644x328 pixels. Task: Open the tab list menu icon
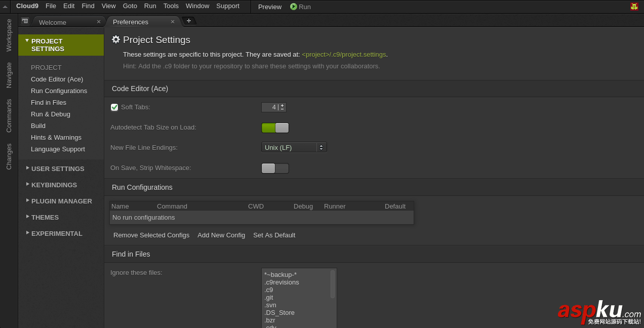click(x=25, y=21)
